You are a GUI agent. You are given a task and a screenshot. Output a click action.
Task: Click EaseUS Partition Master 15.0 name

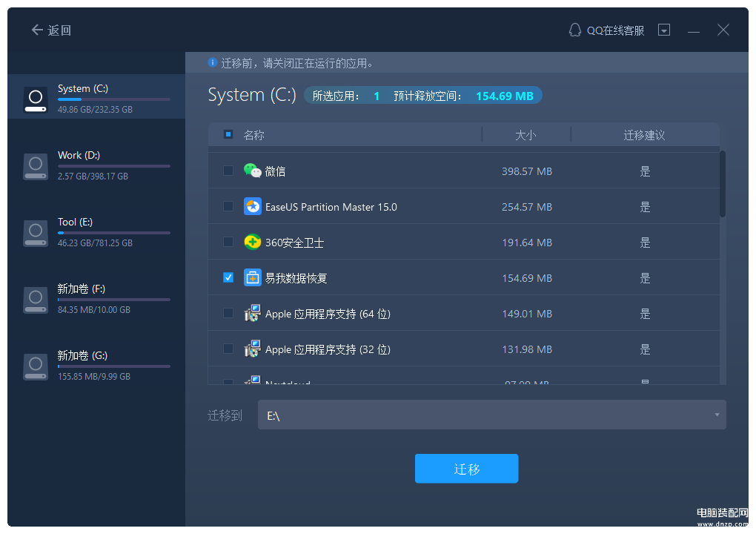(331, 207)
